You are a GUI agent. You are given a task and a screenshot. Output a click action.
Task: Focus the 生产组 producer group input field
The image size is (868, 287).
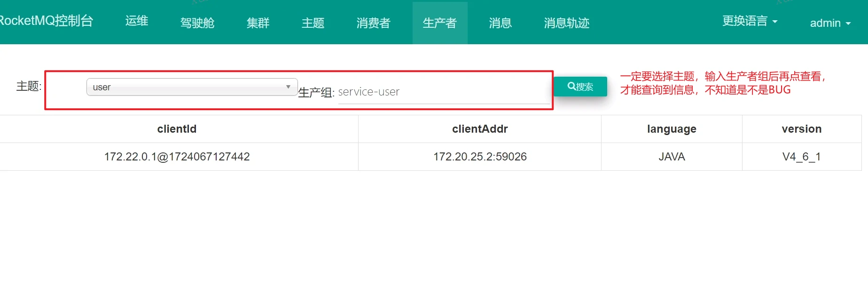(x=443, y=92)
